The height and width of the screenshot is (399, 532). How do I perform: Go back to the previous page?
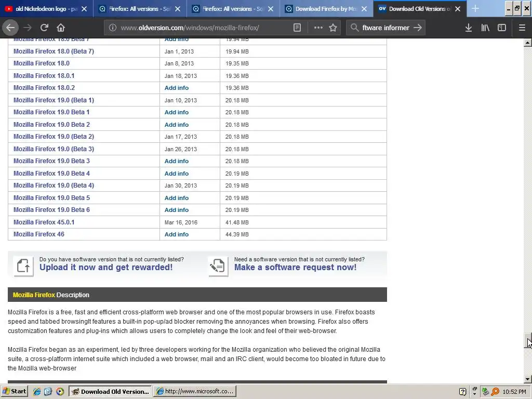(x=10, y=28)
